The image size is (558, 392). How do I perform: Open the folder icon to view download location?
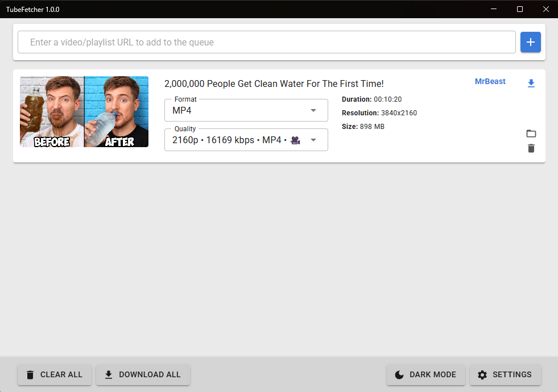coord(531,134)
